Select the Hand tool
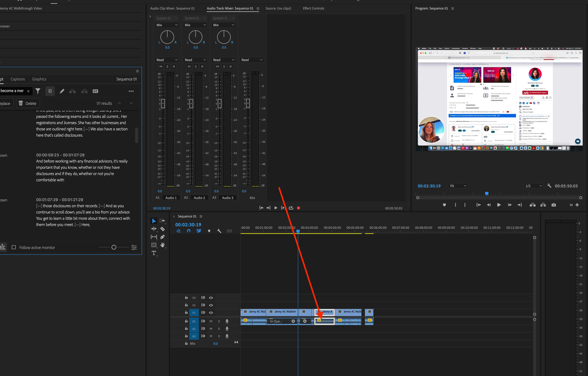 [x=163, y=245]
